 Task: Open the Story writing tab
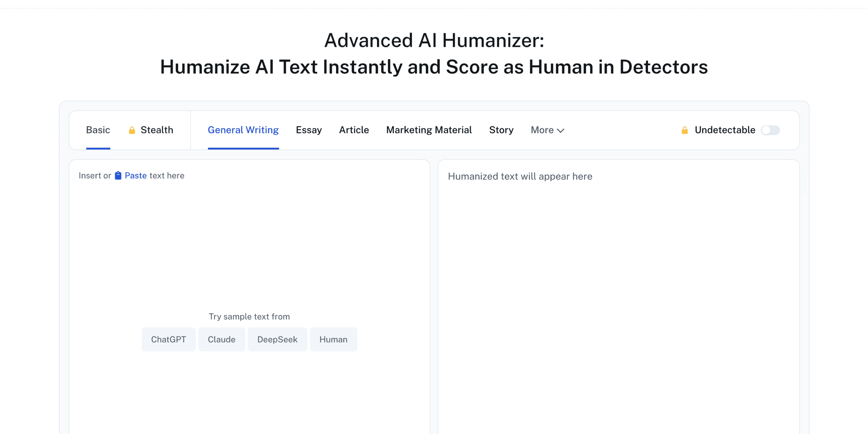pos(501,130)
